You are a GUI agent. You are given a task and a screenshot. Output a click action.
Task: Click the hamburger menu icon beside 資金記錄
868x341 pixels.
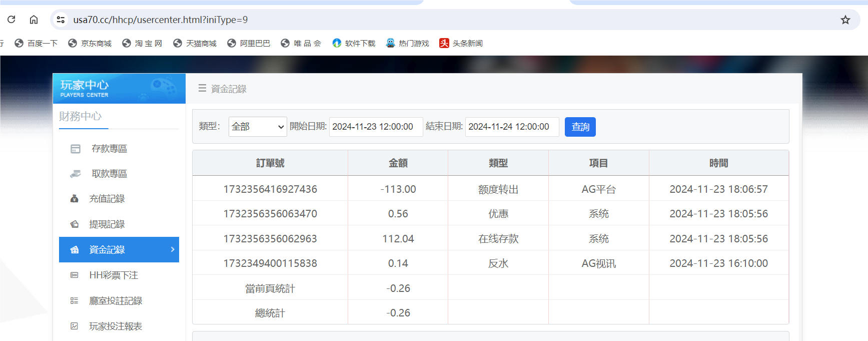(x=202, y=88)
